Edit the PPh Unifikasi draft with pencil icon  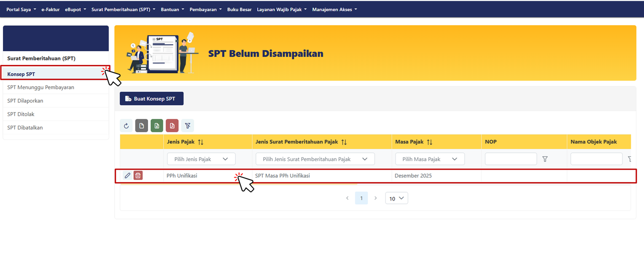127,176
